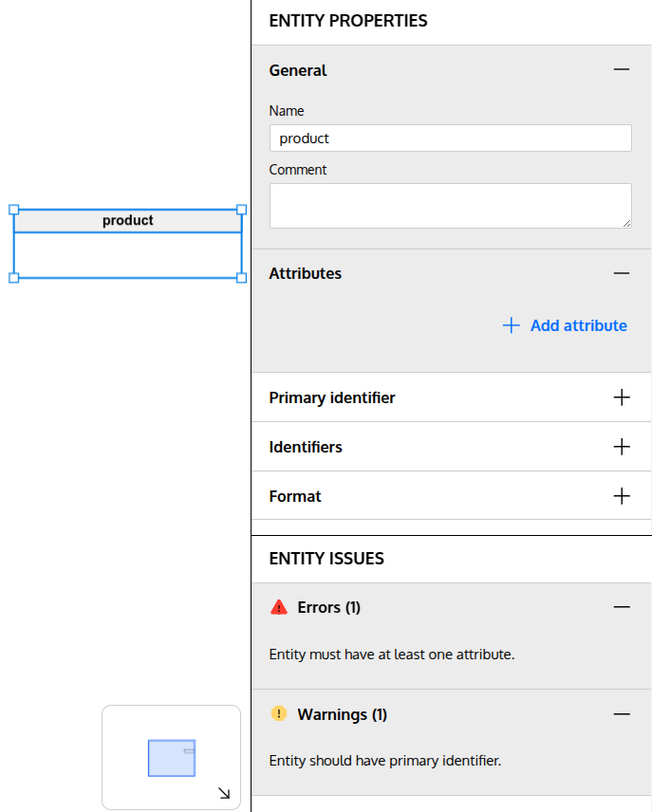Focus the Comment text area
The image size is (652, 812).
click(x=450, y=205)
